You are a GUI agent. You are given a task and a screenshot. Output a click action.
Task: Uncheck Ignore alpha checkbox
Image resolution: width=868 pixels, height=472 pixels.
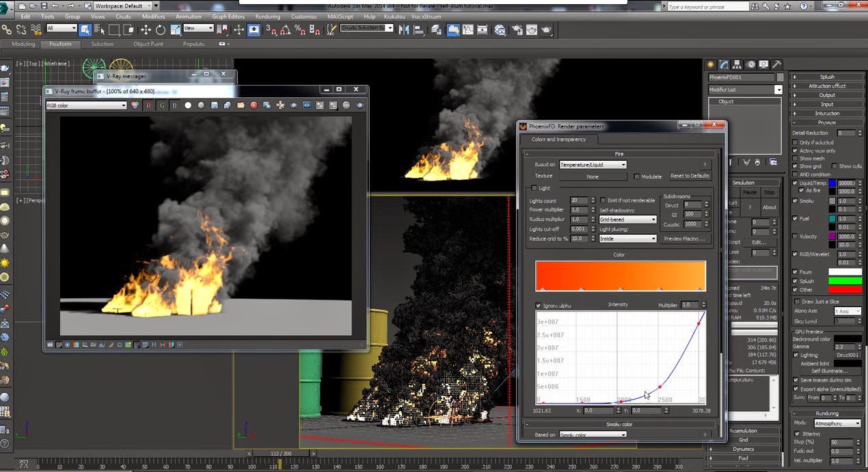539,305
